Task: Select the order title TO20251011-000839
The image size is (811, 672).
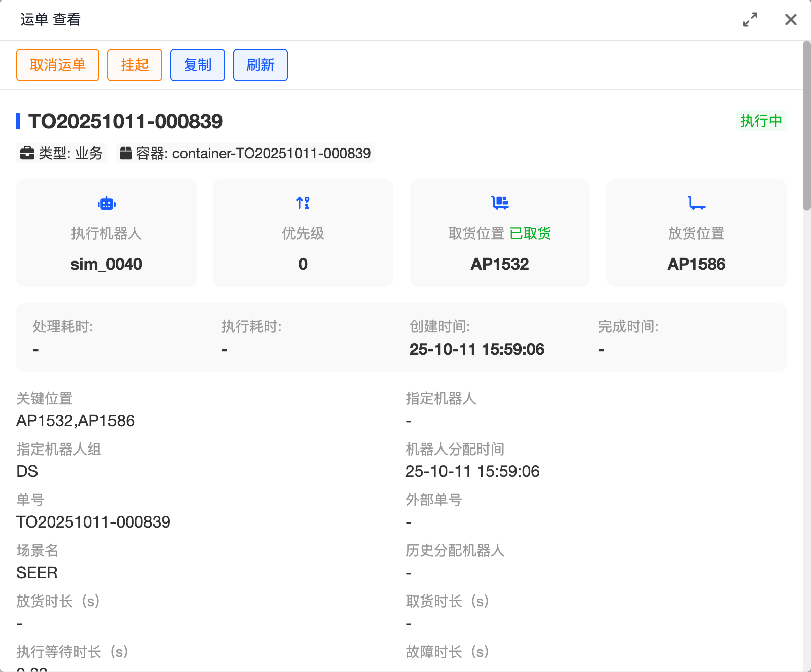Action: [125, 121]
